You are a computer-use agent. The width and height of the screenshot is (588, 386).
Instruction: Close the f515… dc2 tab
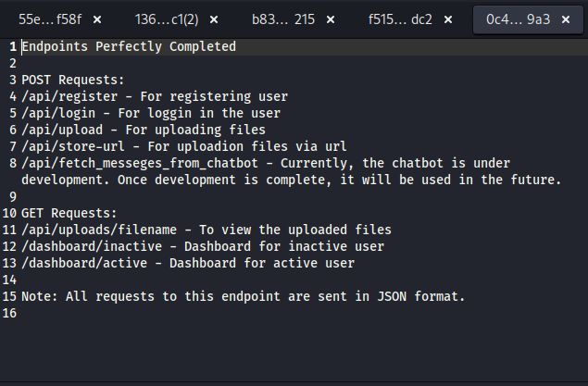tap(448, 19)
